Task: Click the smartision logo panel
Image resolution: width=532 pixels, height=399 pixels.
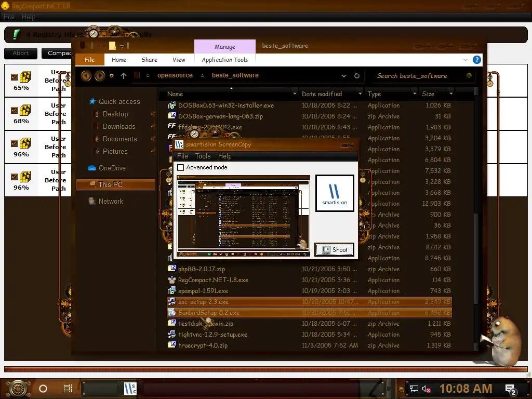Action: coord(335,193)
